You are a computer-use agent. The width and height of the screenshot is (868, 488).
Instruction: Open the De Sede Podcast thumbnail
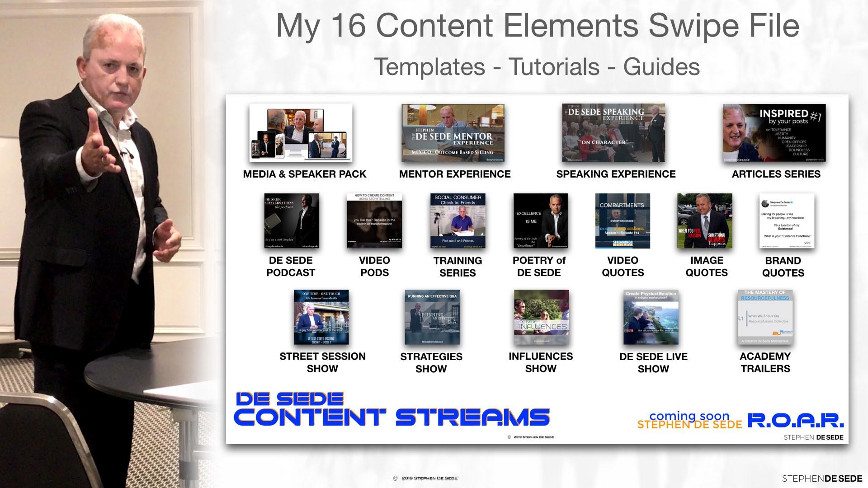pyautogui.click(x=292, y=221)
